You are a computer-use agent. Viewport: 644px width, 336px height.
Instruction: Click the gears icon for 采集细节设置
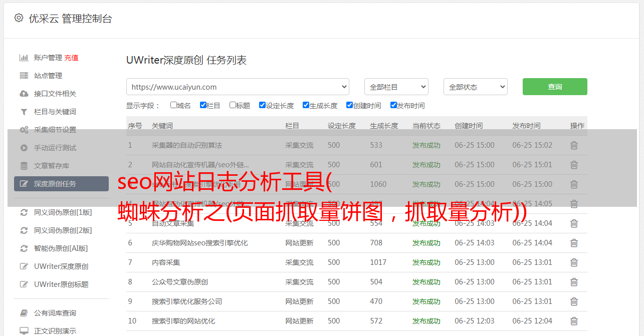click(x=24, y=130)
